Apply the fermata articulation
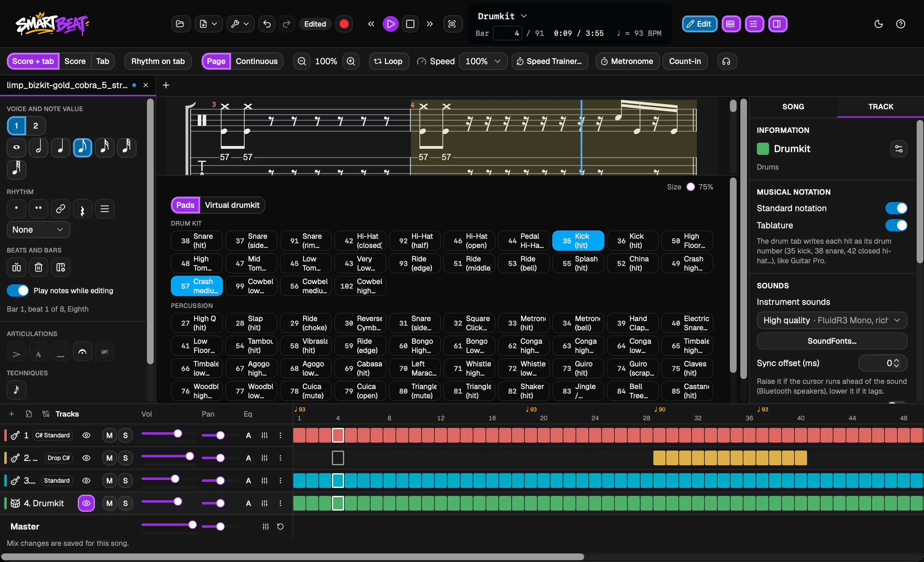 (82, 352)
